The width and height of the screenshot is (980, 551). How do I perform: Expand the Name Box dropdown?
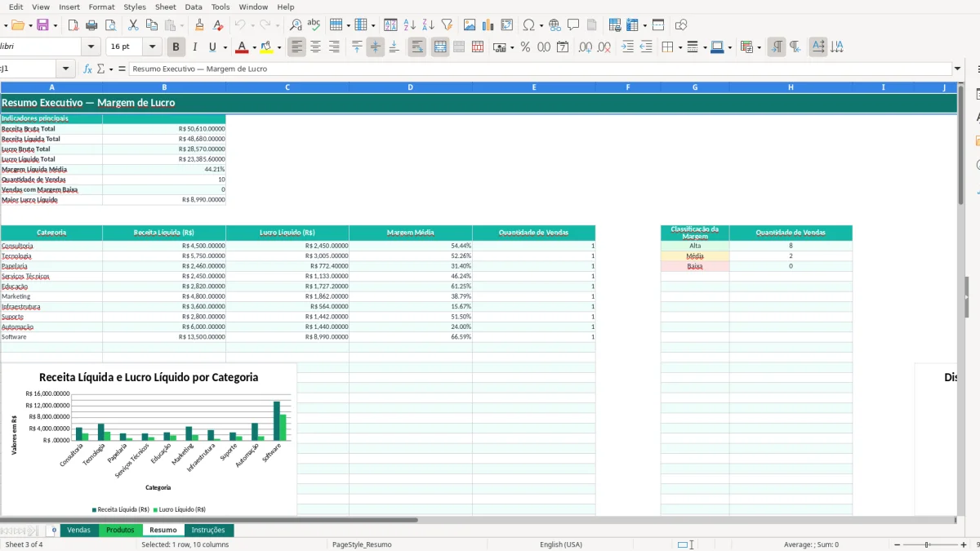coord(65,69)
